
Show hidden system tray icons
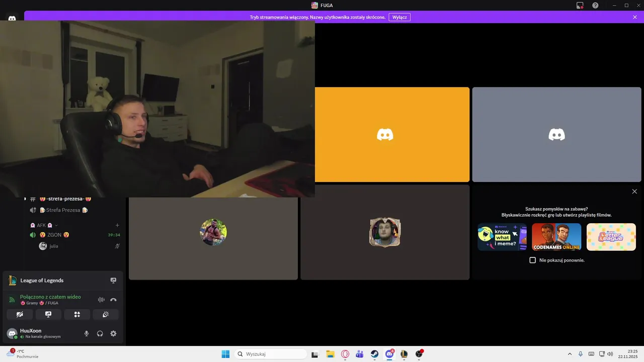[570, 354]
